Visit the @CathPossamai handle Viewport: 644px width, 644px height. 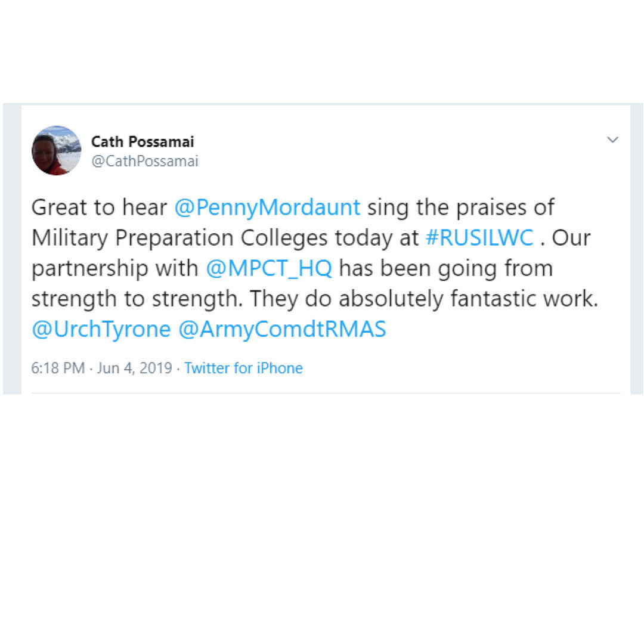coord(144,161)
